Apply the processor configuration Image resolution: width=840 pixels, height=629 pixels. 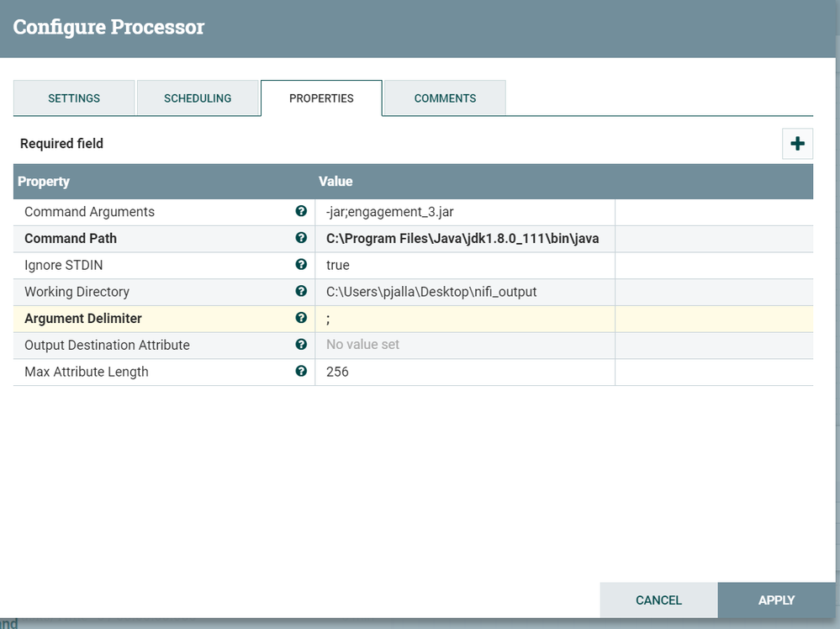click(x=776, y=600)
